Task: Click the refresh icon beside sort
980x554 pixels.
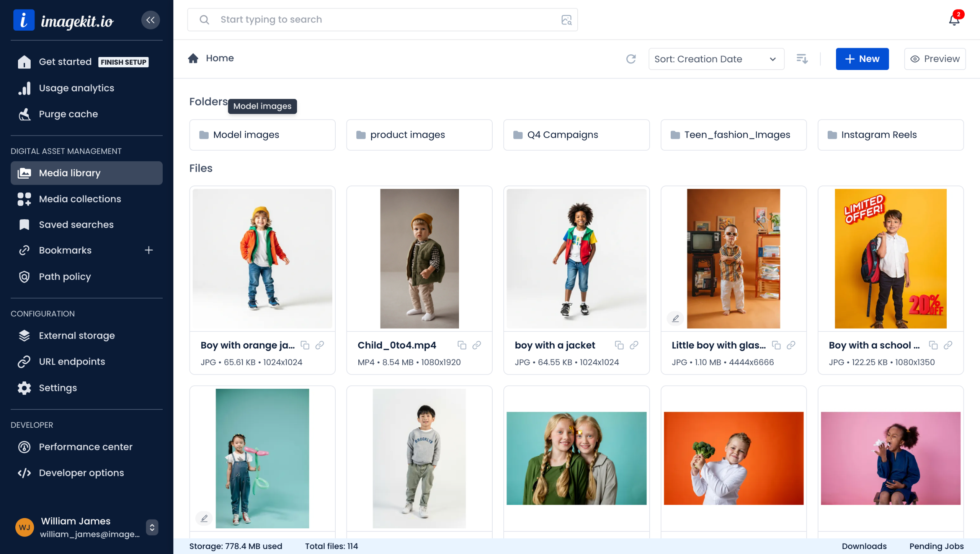Action: (x=631, y=59)
